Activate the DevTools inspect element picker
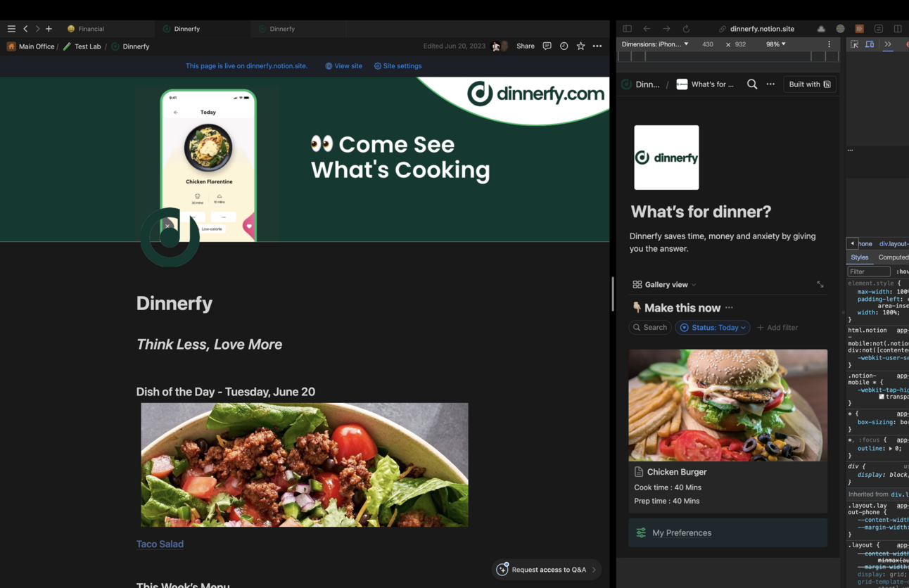The width and height of the screenshot is (909, 588). 855,44
